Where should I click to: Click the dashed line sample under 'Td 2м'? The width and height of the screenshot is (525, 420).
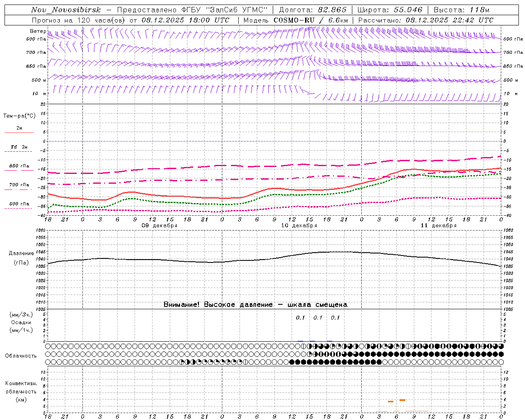coord(19,152)
